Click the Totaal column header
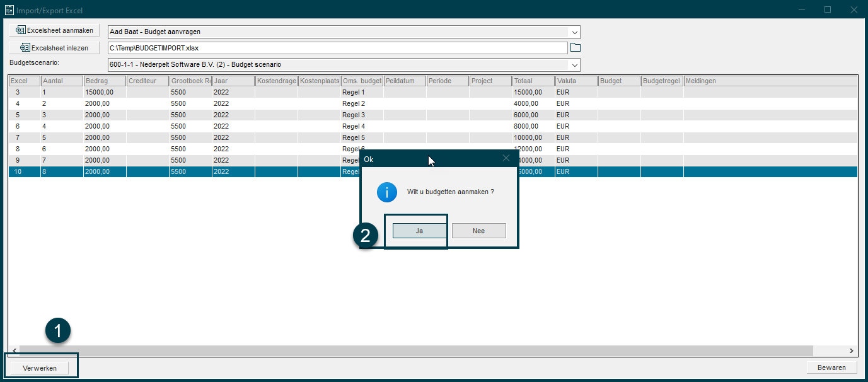The width and height of the screenshot is (868, 382). [533, 81]
